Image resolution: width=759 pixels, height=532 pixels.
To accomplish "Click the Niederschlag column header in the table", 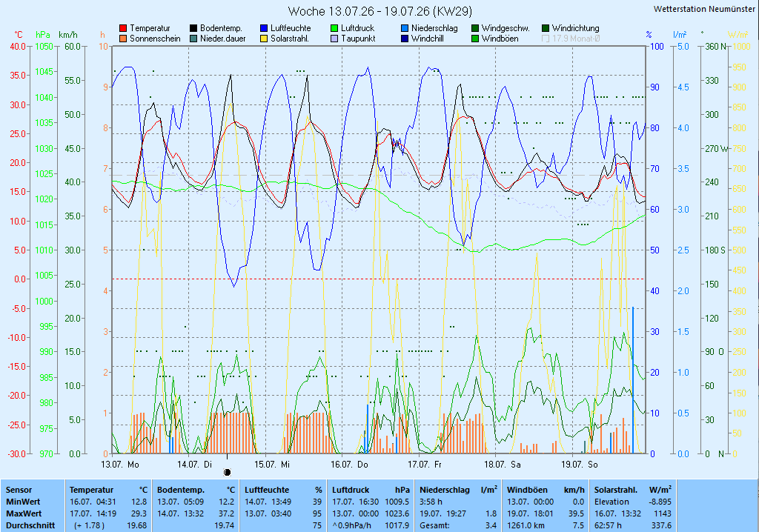I will pyautogui.click(x=445, y=490).
